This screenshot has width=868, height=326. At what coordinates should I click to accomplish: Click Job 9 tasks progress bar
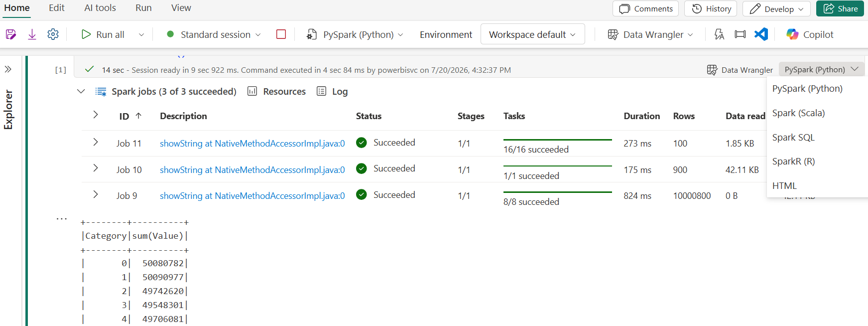click(558, 192)
